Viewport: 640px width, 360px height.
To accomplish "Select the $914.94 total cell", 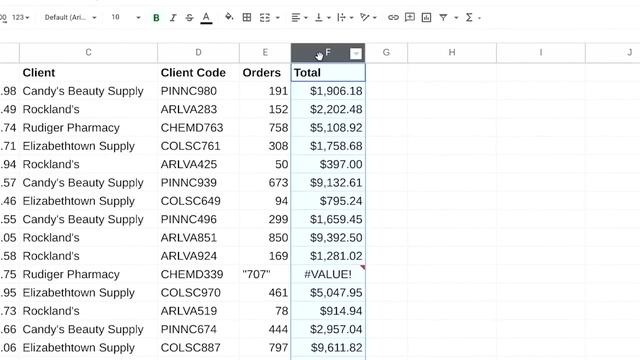I will 328,311.
